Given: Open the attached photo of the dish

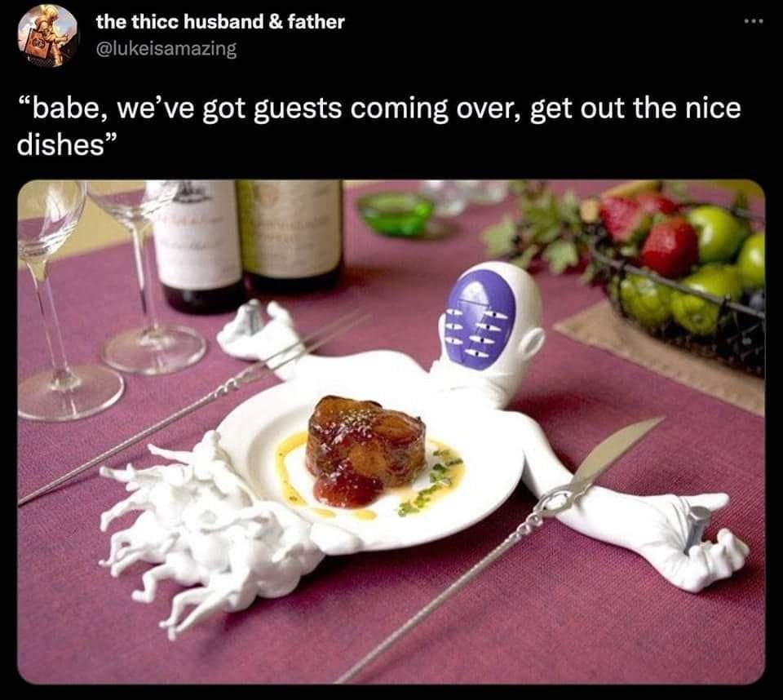Looking at the screenshot, I should tap(391, 432).
